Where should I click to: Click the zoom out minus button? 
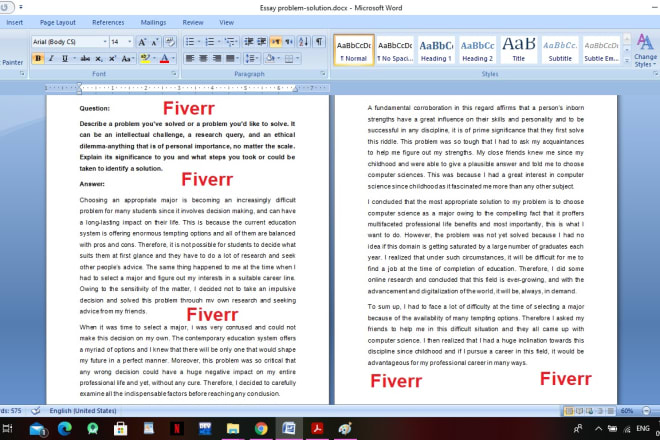click(x=647, y=411)
